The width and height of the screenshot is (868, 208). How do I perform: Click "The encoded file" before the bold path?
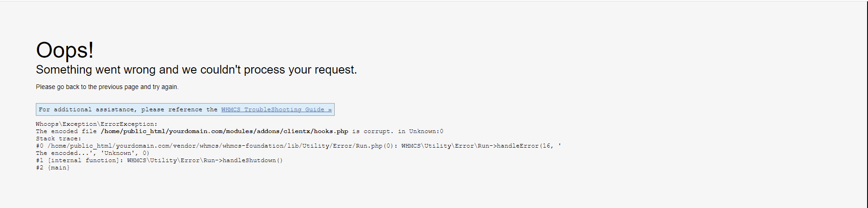pyautogui.click(x=66, y=131)
